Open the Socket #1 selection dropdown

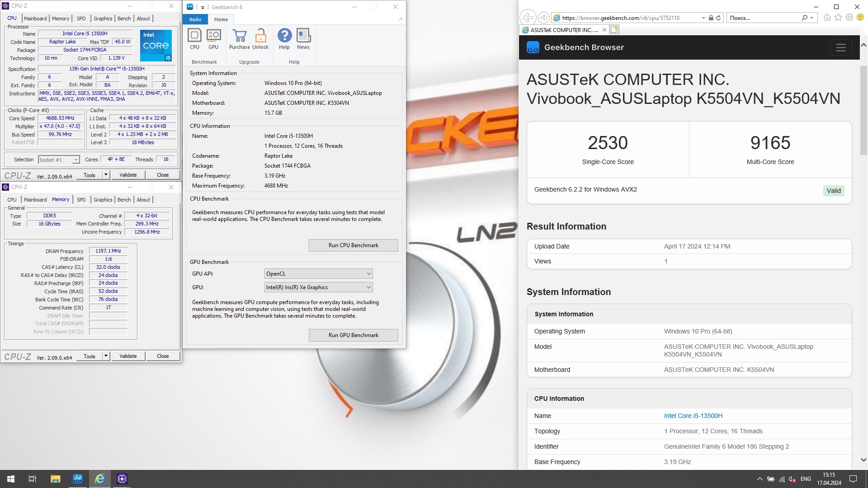(x=59, y=160)
